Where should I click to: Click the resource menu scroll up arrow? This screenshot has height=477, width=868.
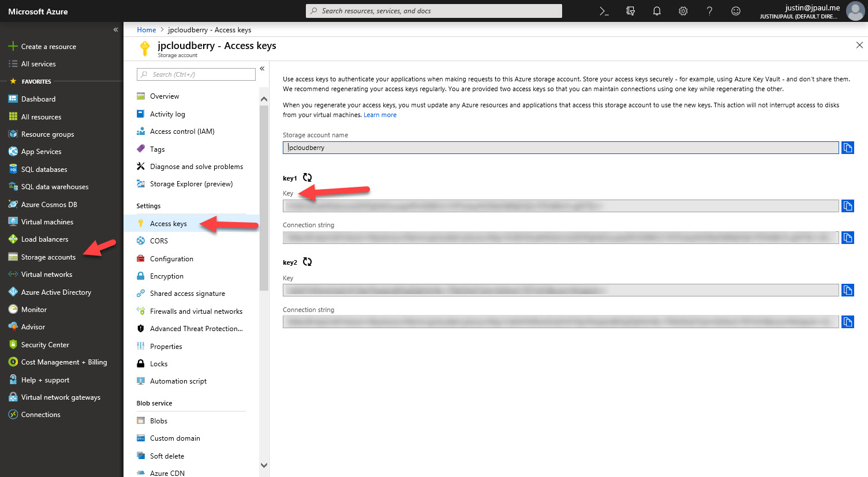(x=264, y=99)
